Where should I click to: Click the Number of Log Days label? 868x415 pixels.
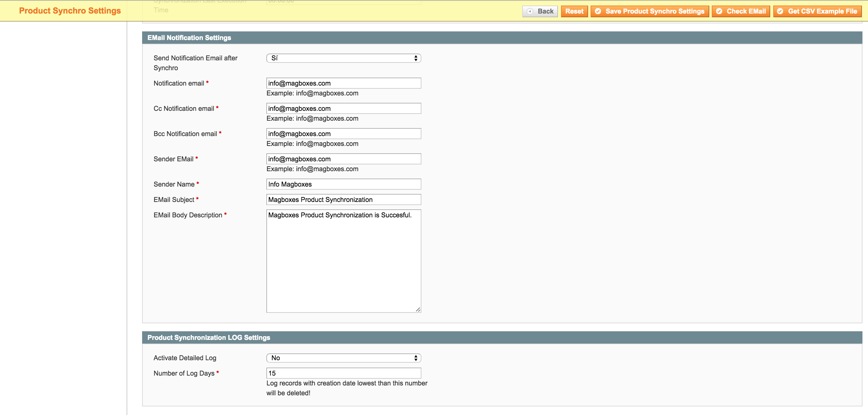(x=184, y=373)
